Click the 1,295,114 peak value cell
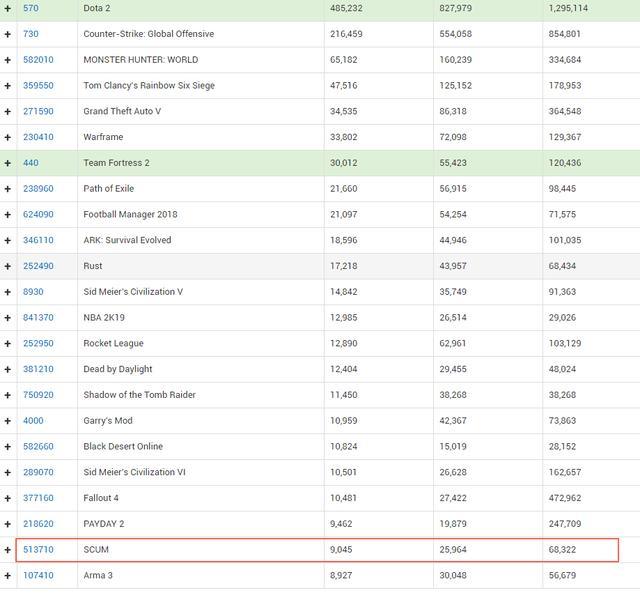The height and width of the screenshot is (593, 640). (x=568, y=8)
